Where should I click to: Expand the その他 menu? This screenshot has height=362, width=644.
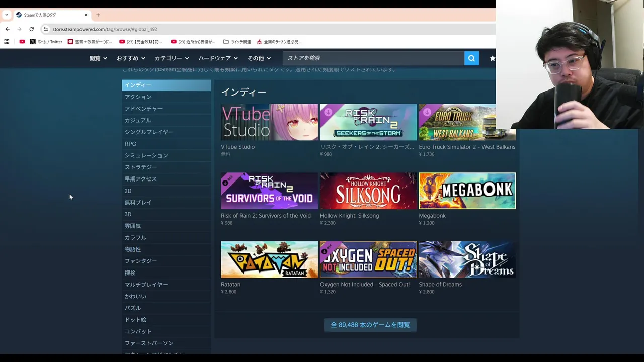pos(259,58)
